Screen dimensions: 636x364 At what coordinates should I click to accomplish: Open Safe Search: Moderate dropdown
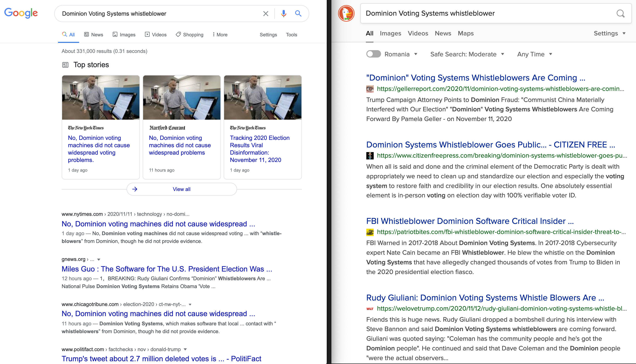click(x=467, y=54)
